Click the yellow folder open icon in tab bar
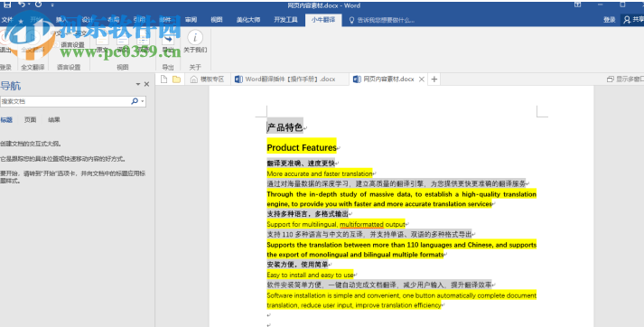The height and width of the screenshot is (327, 644). 177,79
